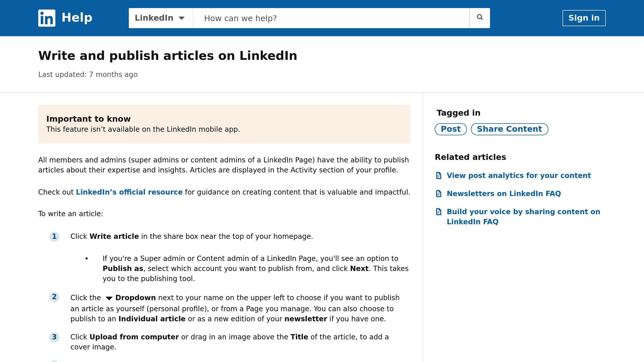Open LinkedIn's official resource link
This screenshot has width=644, height=362.
(129, 192)
